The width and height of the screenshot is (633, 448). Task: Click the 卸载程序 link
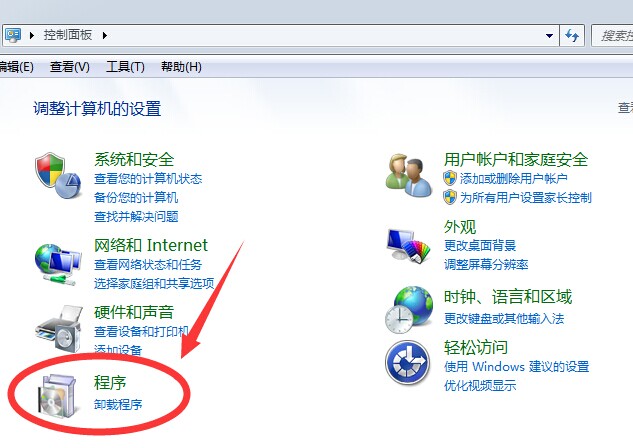tap(118, 404)
